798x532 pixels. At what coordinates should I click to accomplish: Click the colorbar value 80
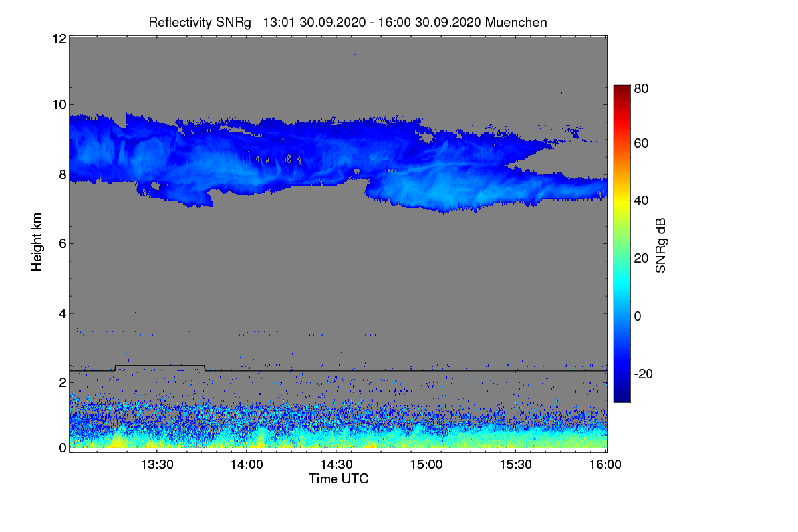(x=641, y=88)
